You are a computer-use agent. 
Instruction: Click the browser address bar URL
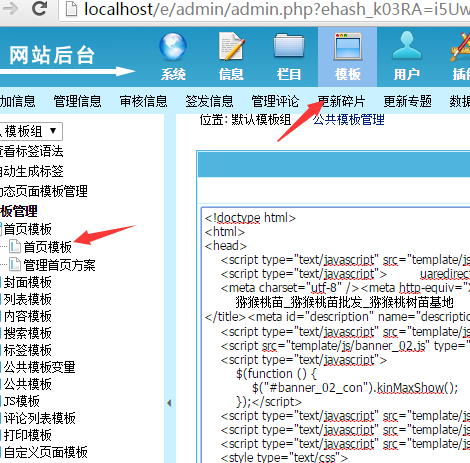click(277, 9)
